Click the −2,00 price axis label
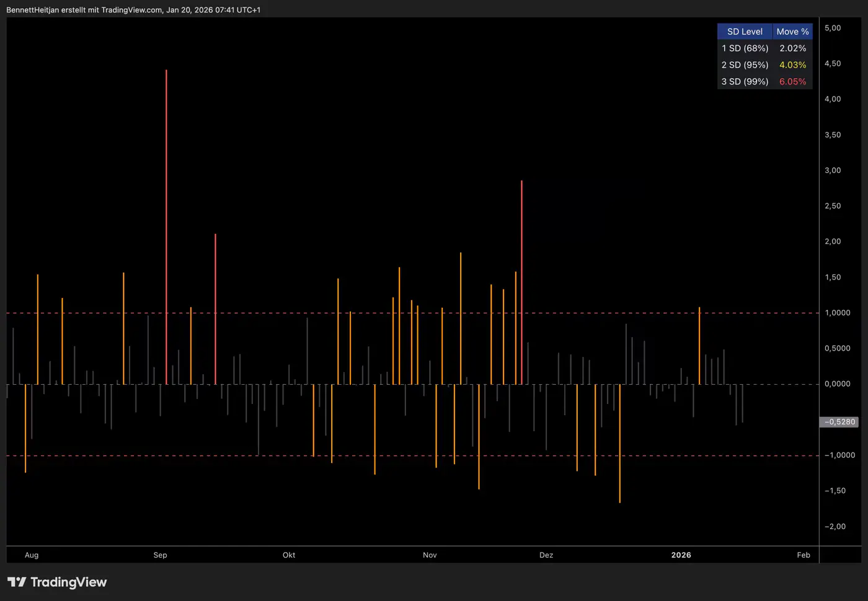 point(835,527)
